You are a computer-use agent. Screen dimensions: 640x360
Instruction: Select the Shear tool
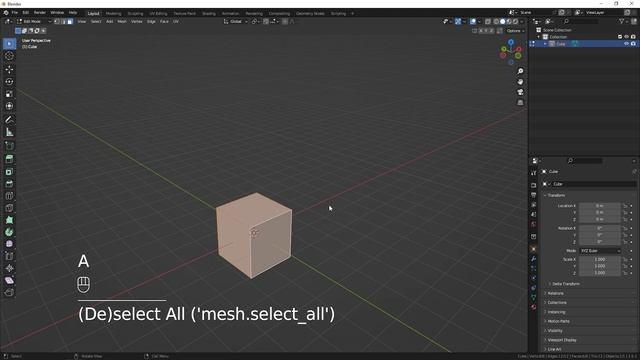pos(9,280)
